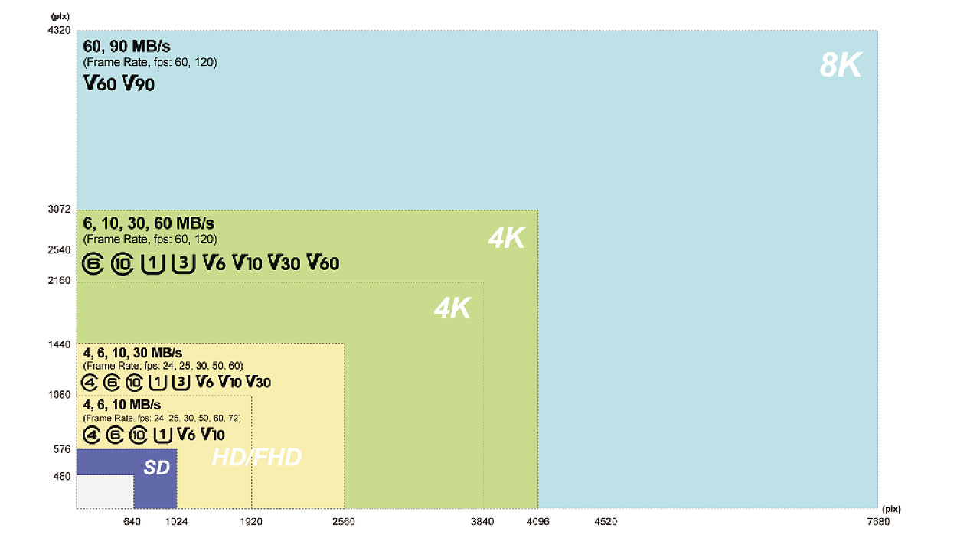
Task: Select the Class 10 icon in the 6, 10, 30, 60 MB/s row
Action: tap(122, 264)
